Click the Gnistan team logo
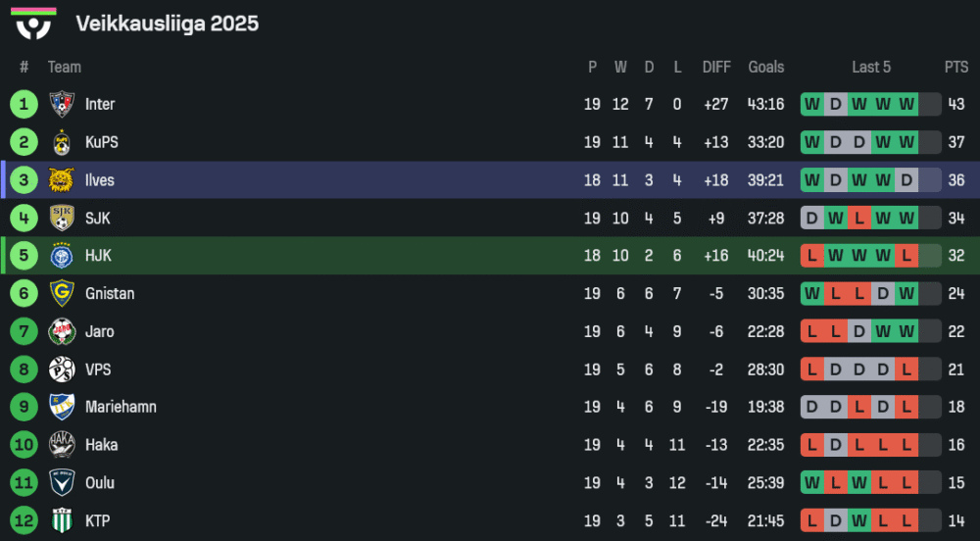This screenshot has height=541, width=980. [62, 293]
